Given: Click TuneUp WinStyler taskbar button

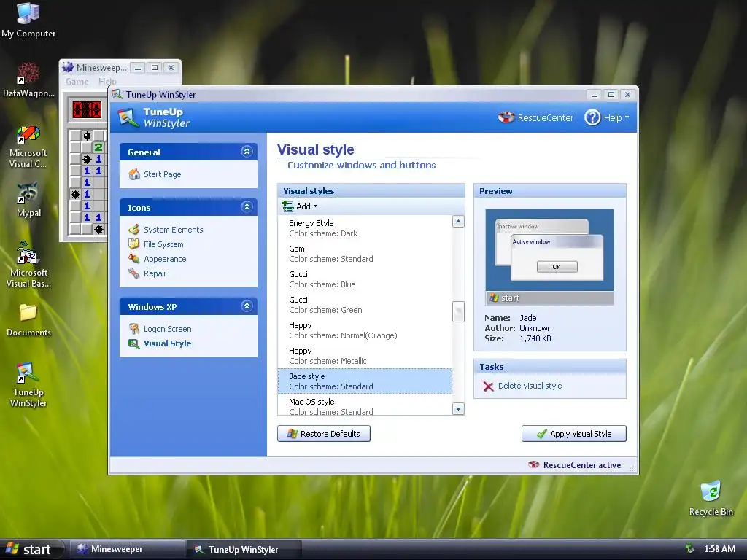Looking at the screenshot, I should [x=243, y=549].
